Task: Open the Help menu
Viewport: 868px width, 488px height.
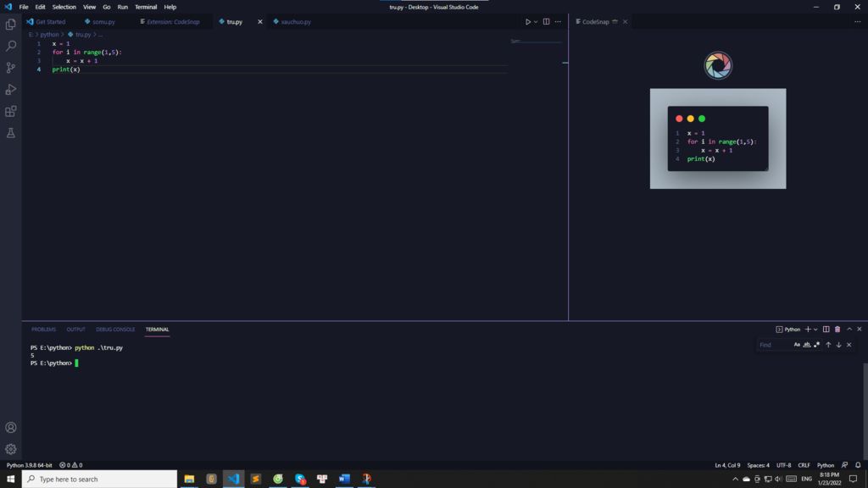Action: (x=170, y=7)
